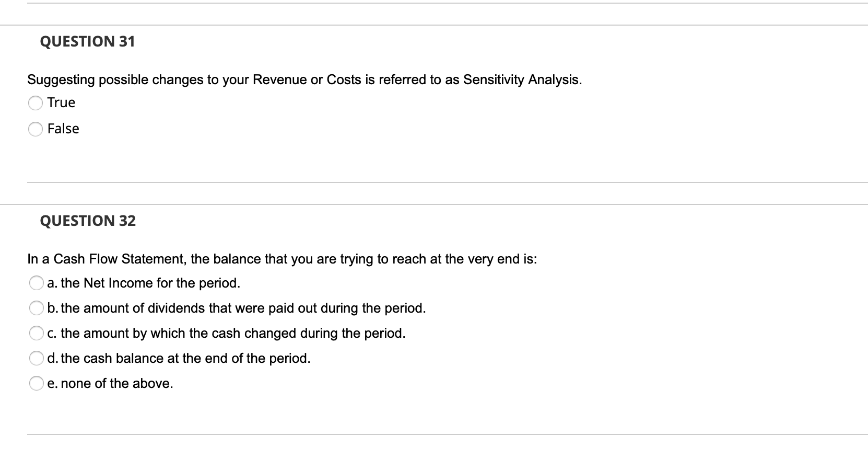The height and width of the screenshot is (458, 868).
Task: Select option c about cash change during period
Action: pyautogui.click(x=37, y=333)
